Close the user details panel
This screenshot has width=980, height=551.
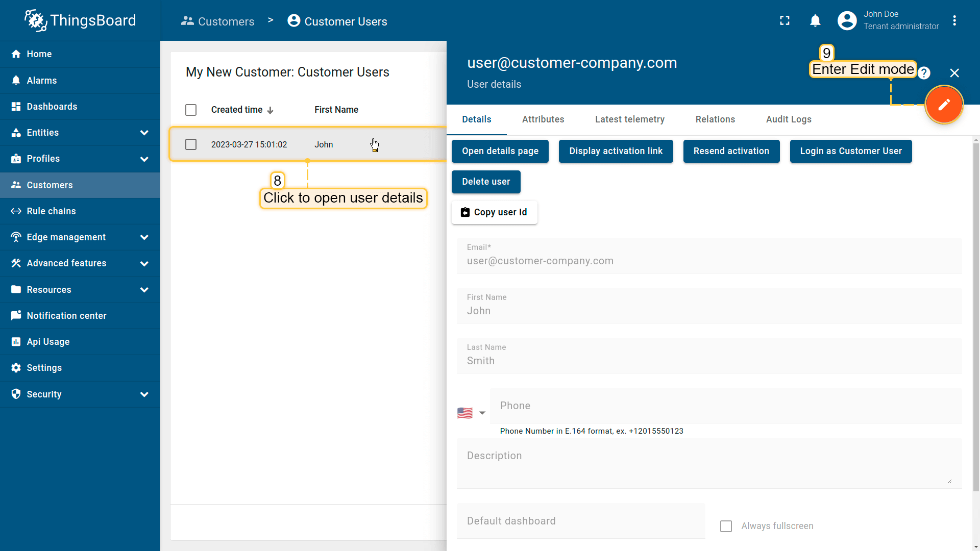tap(954, 73)
